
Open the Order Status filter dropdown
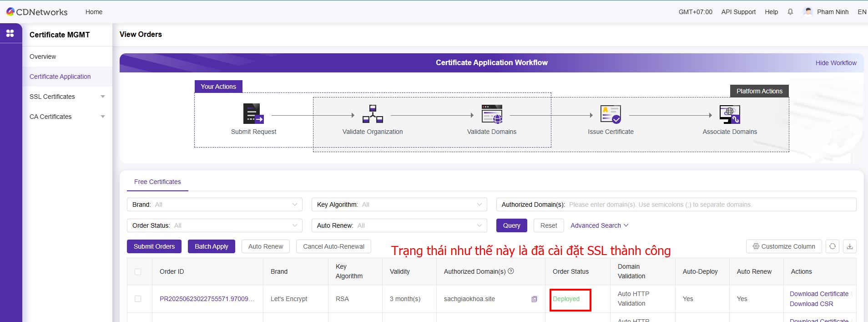[214, 225]
